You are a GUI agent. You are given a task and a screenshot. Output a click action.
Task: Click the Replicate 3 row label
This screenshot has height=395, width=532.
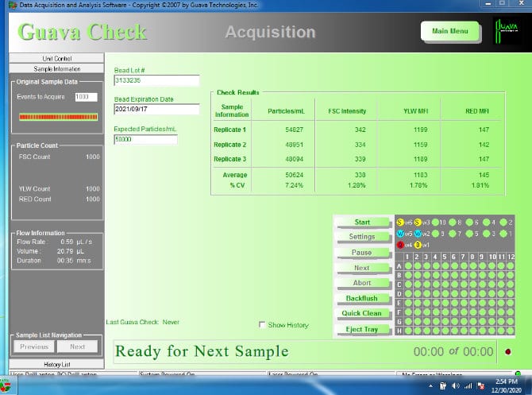(x=229, y=159)
